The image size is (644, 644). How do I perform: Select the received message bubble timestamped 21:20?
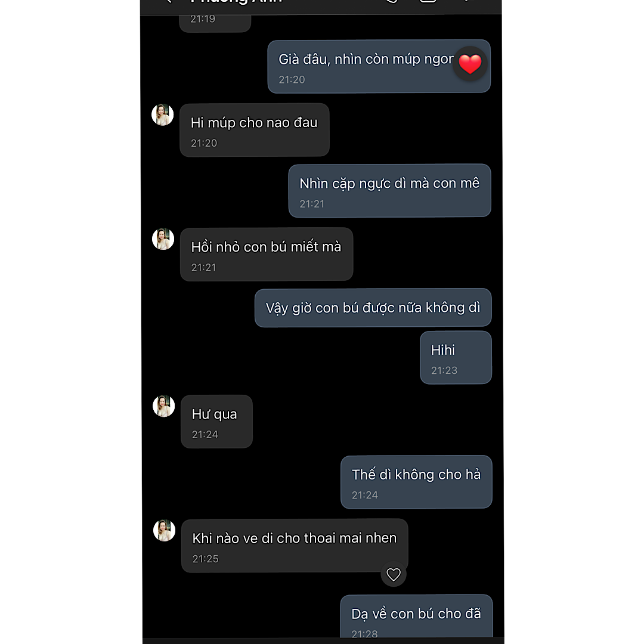coord(254,131)
